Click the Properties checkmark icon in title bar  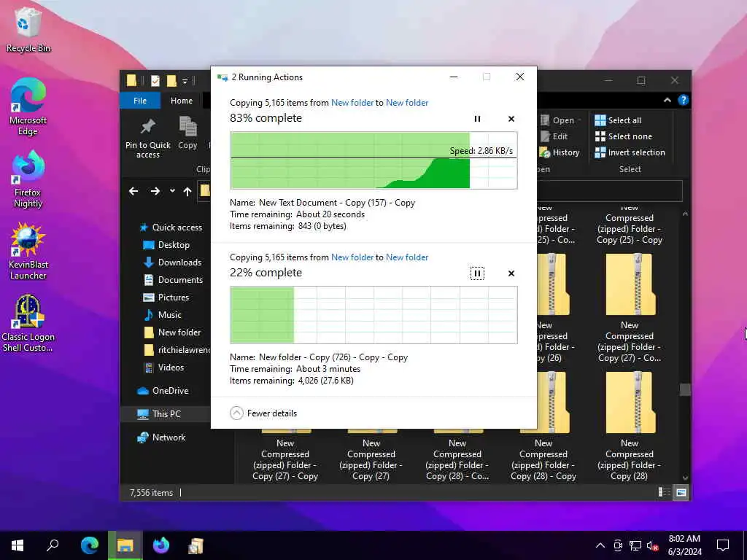155,81
